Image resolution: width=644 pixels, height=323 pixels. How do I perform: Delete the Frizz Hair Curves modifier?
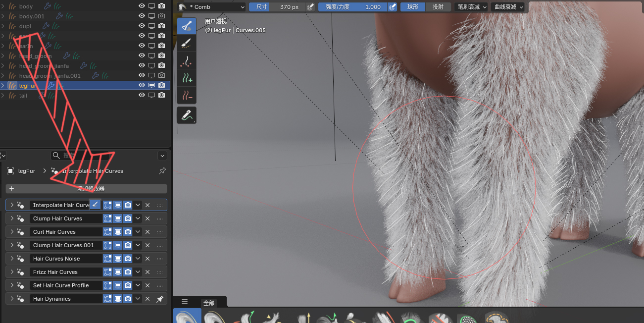point(148,272)
